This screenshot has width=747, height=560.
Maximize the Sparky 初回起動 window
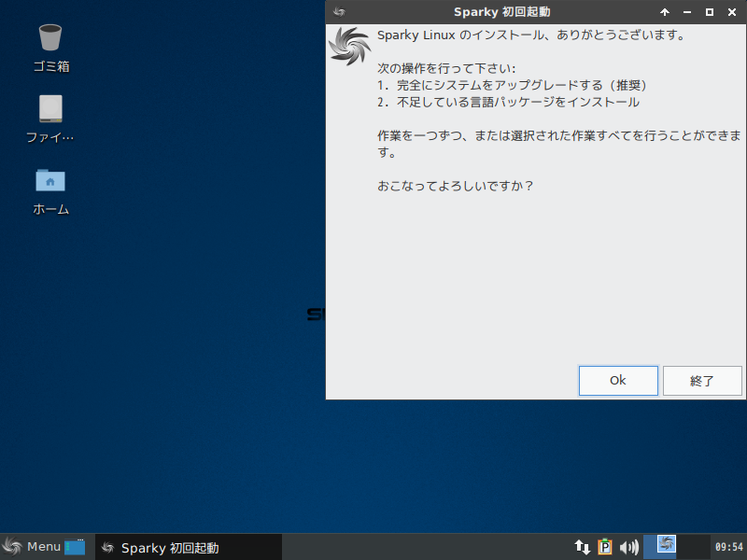pos(710,12)
